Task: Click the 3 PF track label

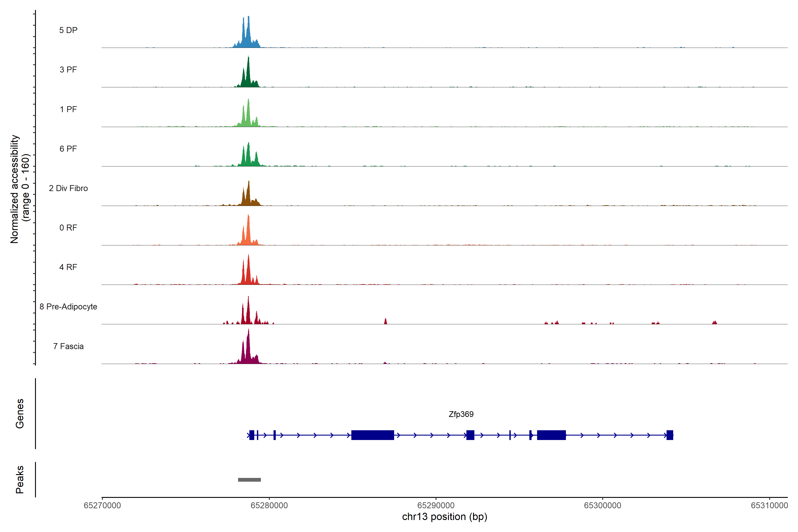Action: [x=68, y=70]
